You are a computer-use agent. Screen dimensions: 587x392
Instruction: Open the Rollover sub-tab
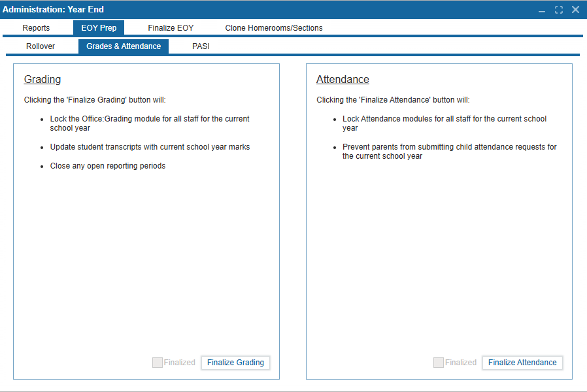[x=41, y=46]
